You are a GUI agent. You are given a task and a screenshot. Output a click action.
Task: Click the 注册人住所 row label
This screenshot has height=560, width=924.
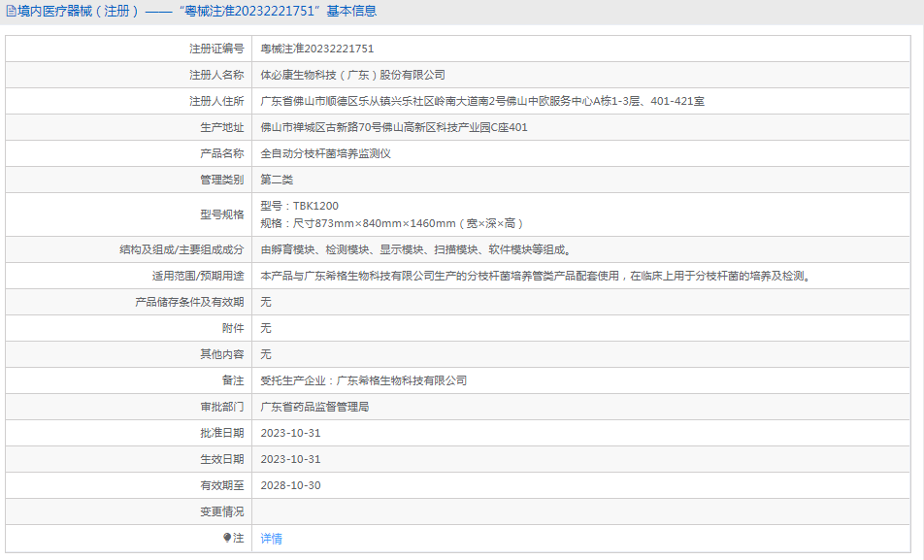(216, 101)
